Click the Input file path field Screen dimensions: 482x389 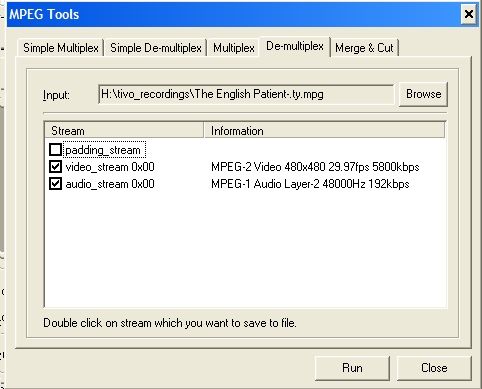[246, 94]
